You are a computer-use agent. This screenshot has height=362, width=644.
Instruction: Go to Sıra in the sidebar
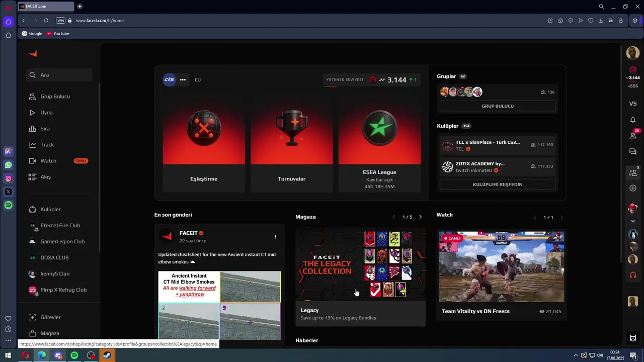45,129
